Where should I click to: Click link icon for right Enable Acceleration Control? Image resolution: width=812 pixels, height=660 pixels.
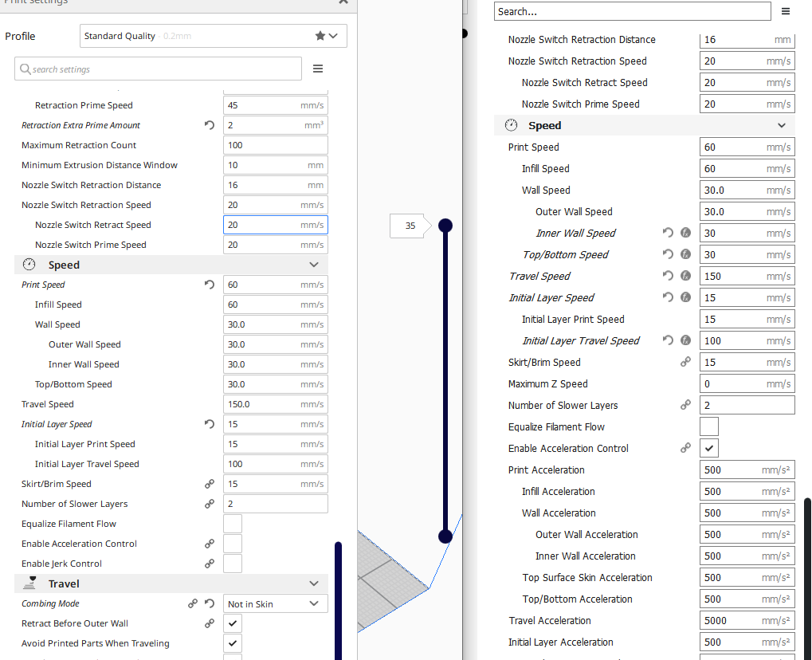click(685, 448)
